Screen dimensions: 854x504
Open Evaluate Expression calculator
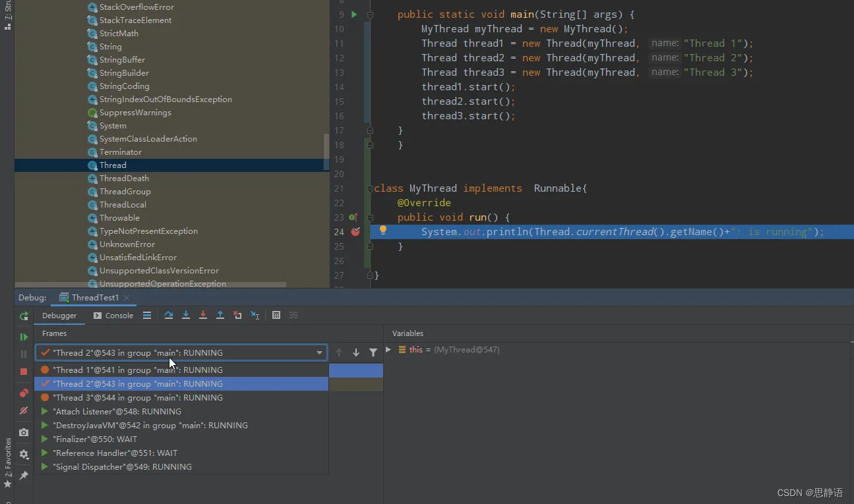276,316
